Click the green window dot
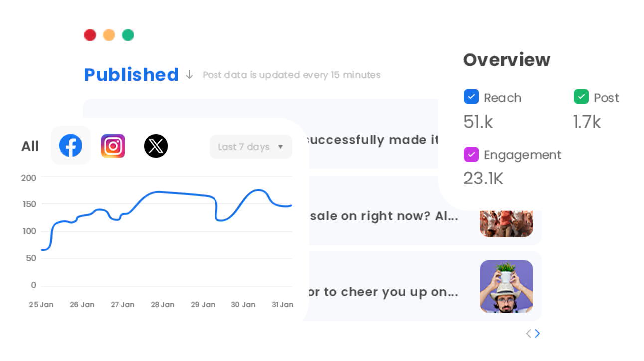 pyautogui.click(x=128, y=35)
